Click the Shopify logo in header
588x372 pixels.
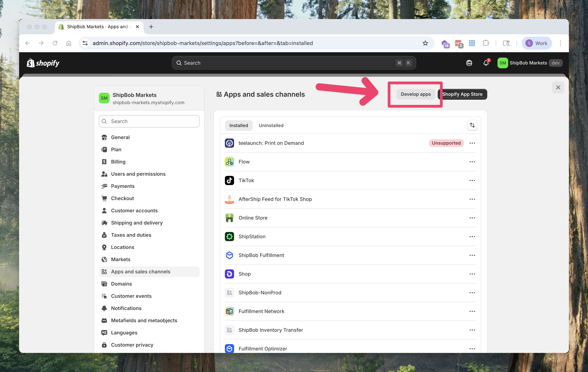[43, 63]
